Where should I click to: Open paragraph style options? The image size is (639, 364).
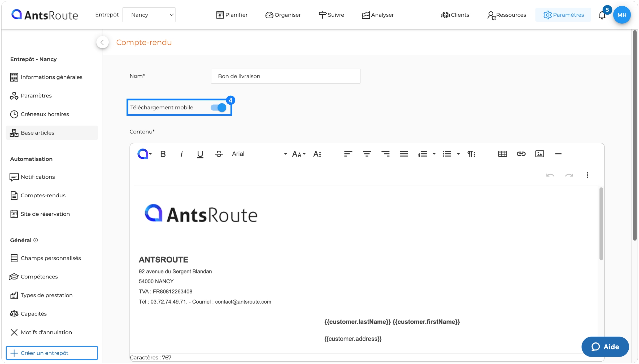(471, 154)
